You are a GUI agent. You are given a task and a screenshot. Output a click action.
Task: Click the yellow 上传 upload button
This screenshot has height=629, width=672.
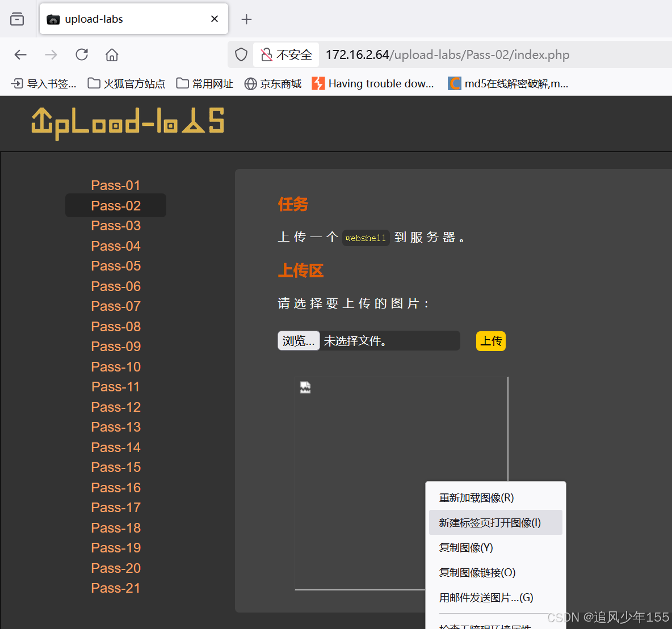[x=491, y=341]
